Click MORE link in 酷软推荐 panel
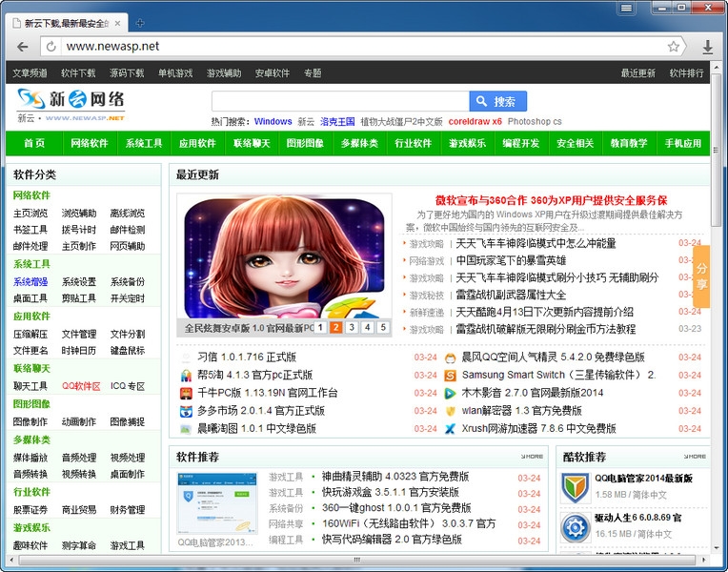This screenshot has width=728, height=572. point(695,457)
